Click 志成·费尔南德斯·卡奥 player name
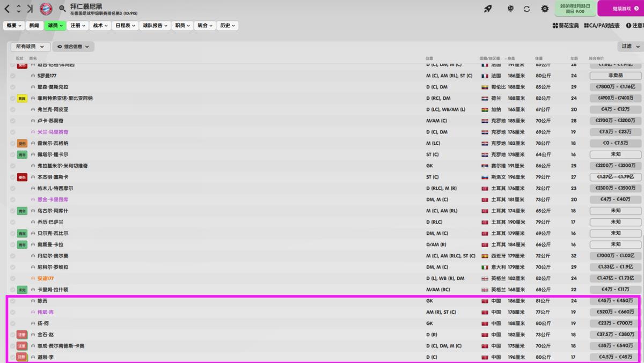The height and width of the screenshot is (363, 644). coord(61,346)
